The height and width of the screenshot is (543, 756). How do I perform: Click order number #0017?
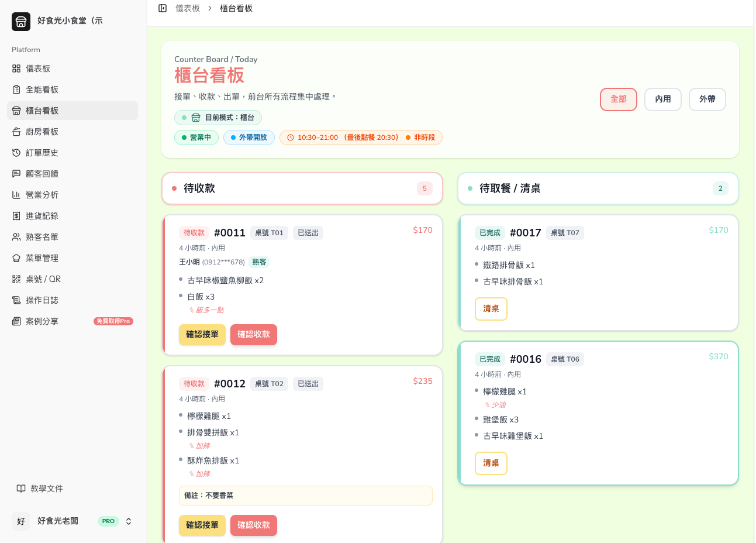526,233
